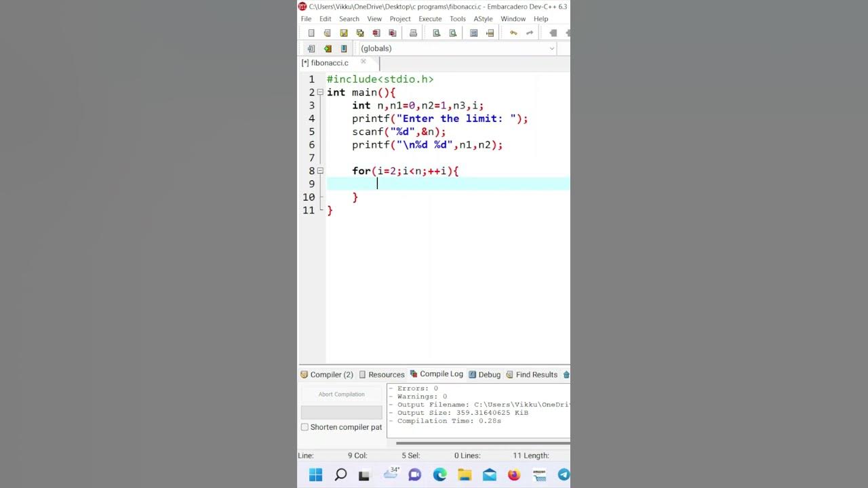Screen dimensions: 868x488
Task: Select the Compile Log tab
Action: (x=437, y=374)
